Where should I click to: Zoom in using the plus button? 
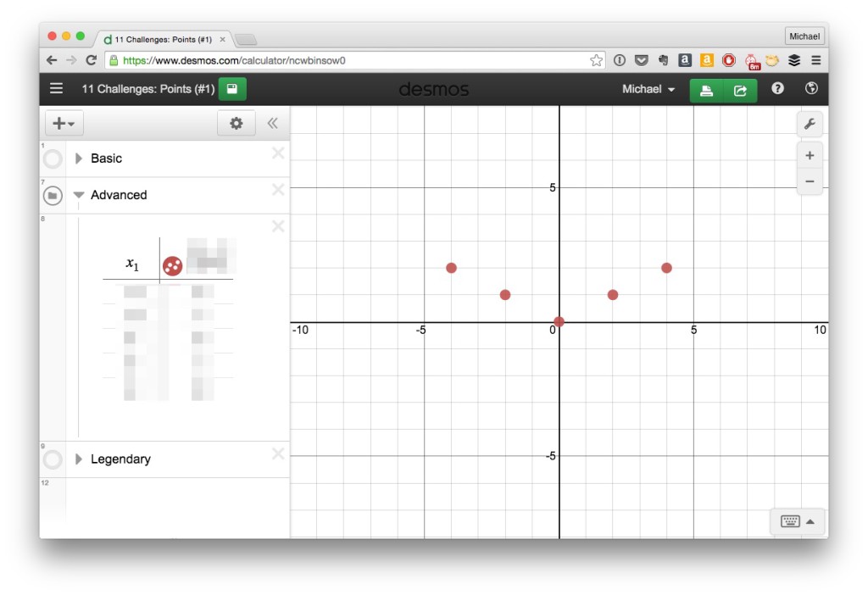point(810,154)
